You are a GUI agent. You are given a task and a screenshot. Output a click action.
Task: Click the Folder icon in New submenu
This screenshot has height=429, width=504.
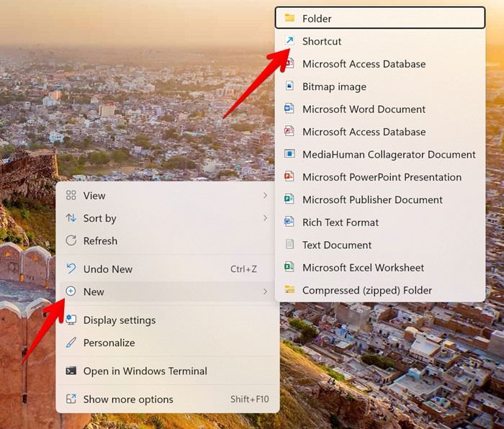coord(289,18)
